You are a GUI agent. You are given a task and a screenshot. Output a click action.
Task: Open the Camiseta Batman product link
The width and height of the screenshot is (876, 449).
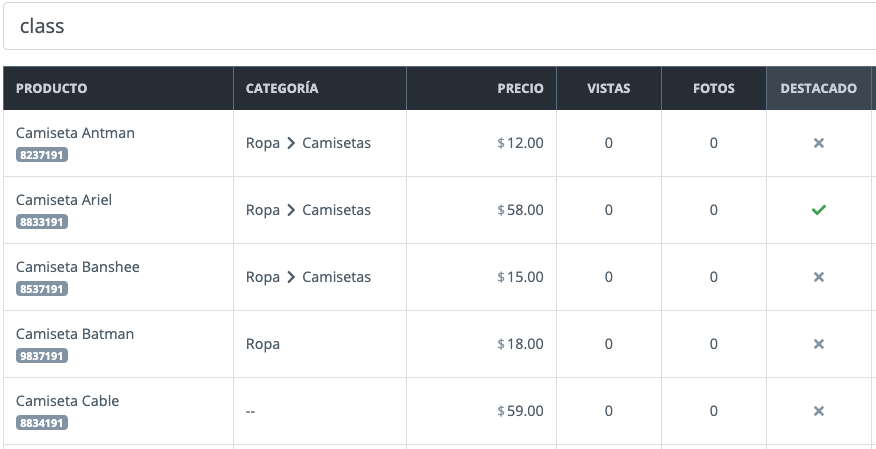[x=75, y=334]
